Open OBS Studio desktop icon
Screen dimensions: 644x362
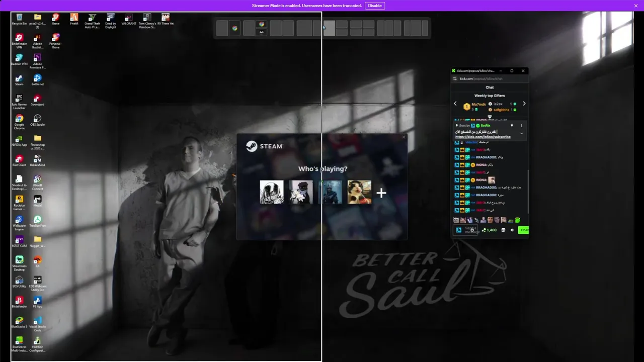(x=37, y=121)
